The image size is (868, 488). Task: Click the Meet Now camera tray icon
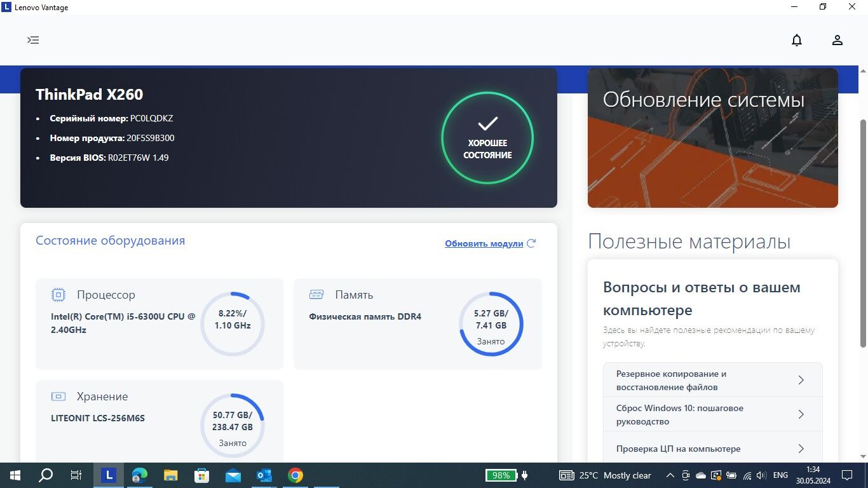686,475
